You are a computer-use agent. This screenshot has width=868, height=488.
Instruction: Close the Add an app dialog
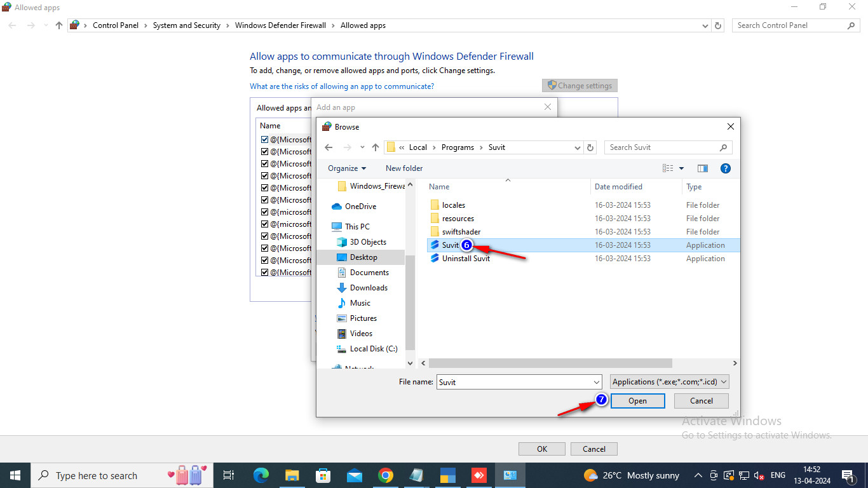tap(548, 107)
